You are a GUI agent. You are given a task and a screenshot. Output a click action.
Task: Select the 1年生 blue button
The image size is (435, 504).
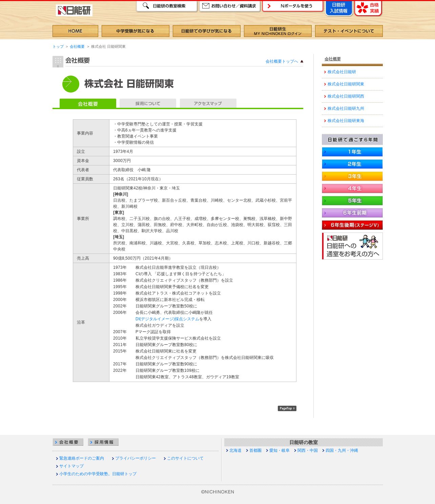click(x=352, y=152)
